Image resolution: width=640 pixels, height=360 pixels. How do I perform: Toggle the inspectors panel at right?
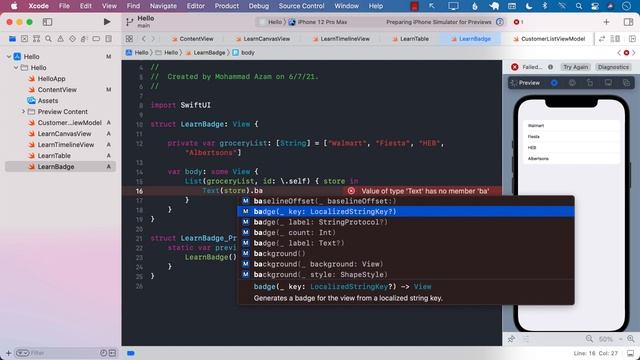(629, 22)
